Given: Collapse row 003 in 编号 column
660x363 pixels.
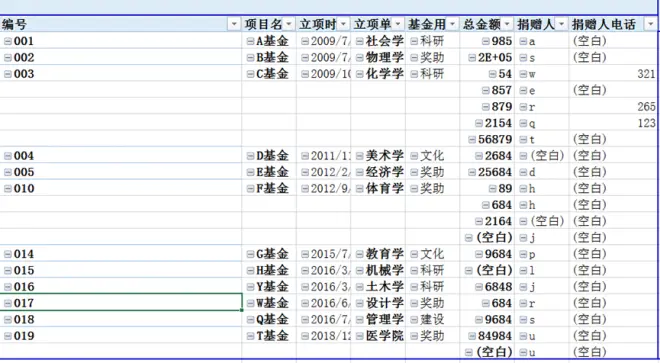Looking at the screenshot, I should pos(8,74).
